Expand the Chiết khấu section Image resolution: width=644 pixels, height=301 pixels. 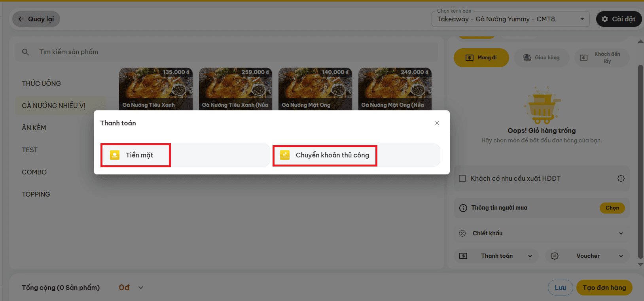pyautogui.click(x=542, y=233)
